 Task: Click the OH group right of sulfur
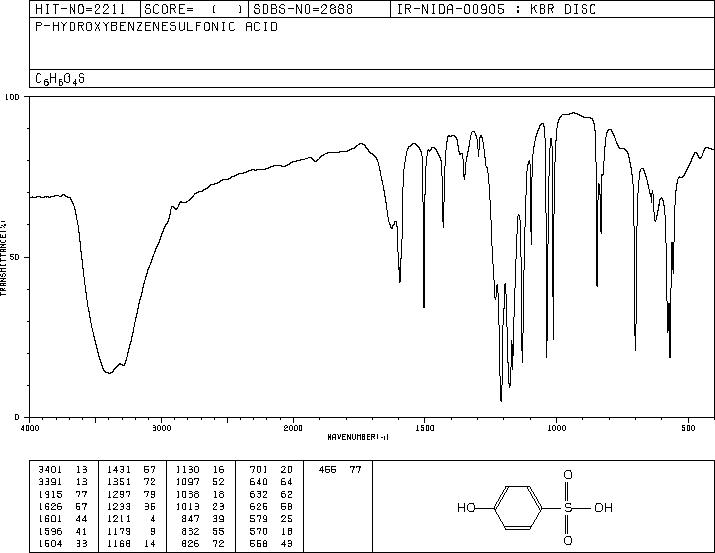(x=603, y=507)
